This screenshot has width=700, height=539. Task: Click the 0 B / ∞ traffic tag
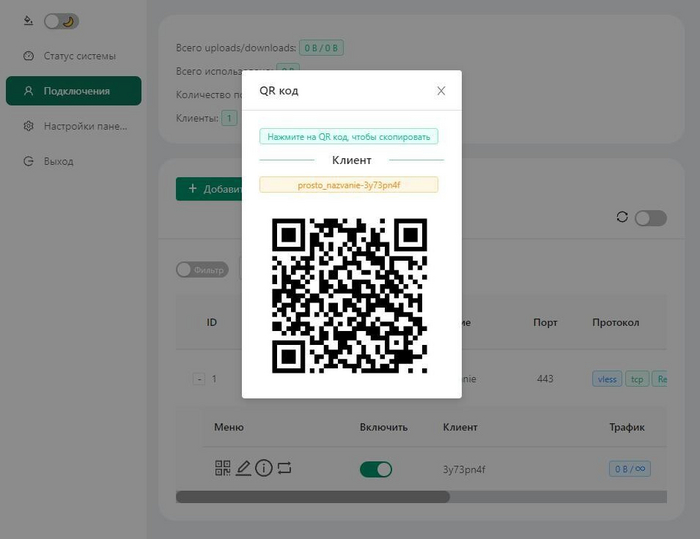[x=630, y=469]
